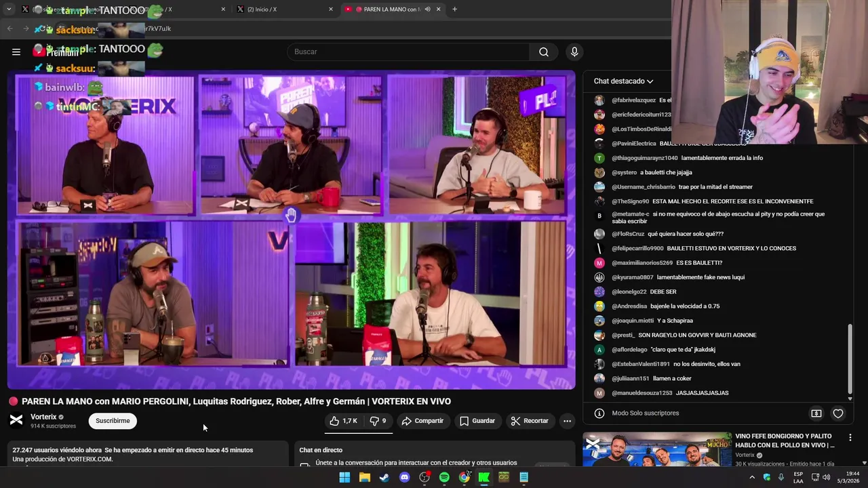
Task: Show hidden system tray icons
Action: 752,477
